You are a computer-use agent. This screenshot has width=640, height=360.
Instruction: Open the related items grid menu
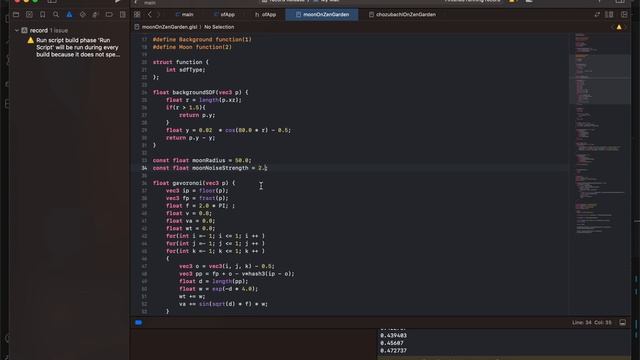click(137, 15)
